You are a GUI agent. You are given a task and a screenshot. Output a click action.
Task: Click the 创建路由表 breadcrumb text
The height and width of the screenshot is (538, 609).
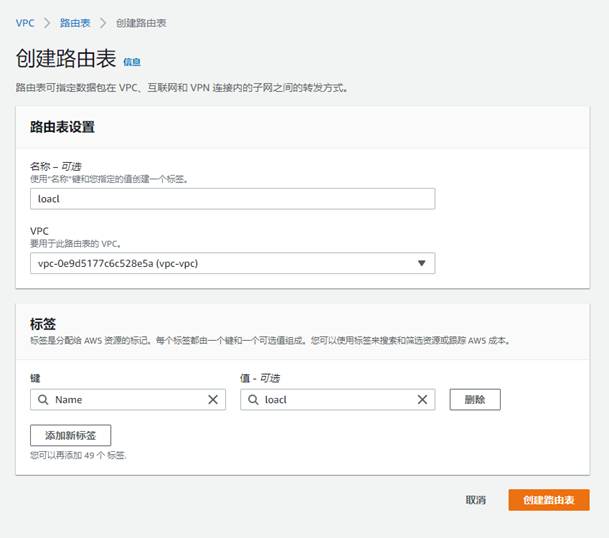click(x=141, y=23)
